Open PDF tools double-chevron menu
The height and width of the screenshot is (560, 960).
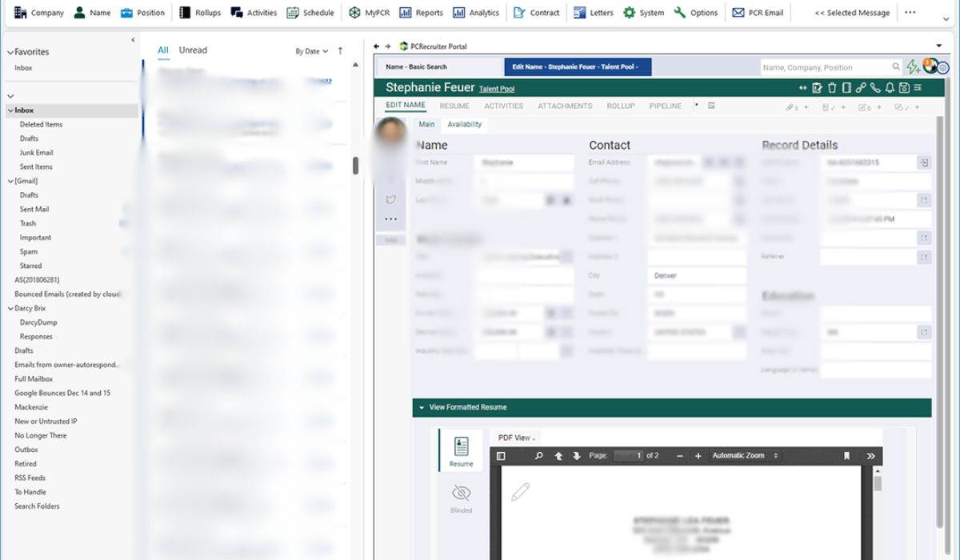coord(870,456)
